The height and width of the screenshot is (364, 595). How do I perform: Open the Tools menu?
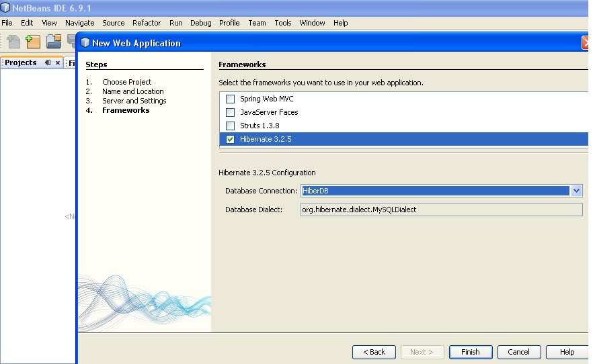coord(282,23)
